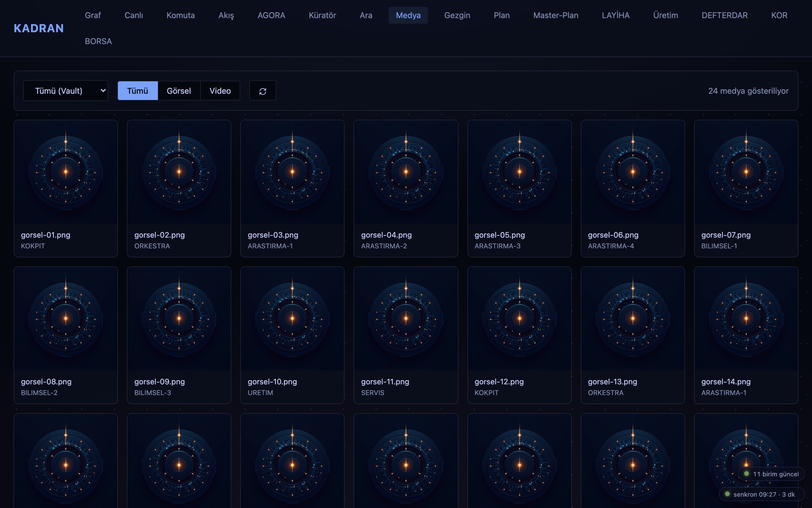The width and height of the screenshot is (812, 508).
Task: Open the Akış tab
Action: [x=226, y=15]
